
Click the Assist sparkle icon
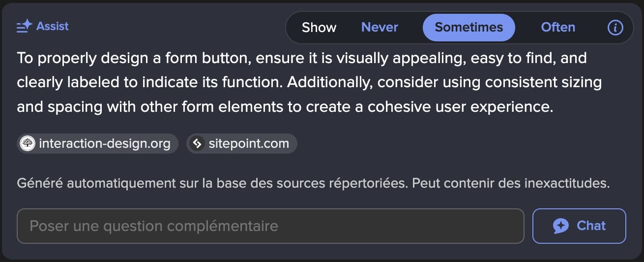coord(25,26)
